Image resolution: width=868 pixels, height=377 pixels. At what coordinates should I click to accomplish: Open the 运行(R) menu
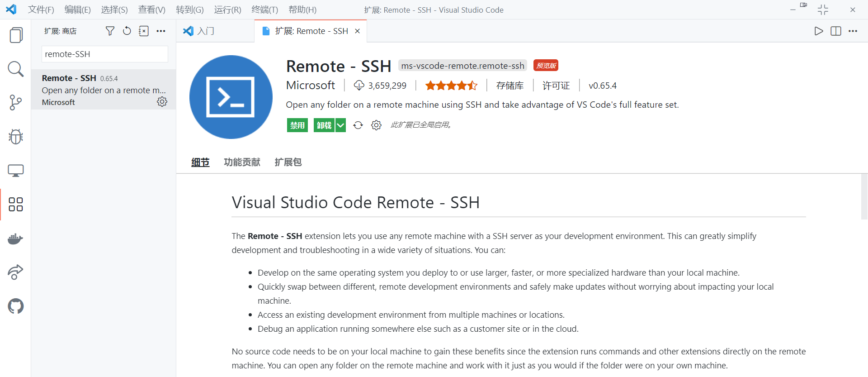pyautogui.click(x=227, y=10)
